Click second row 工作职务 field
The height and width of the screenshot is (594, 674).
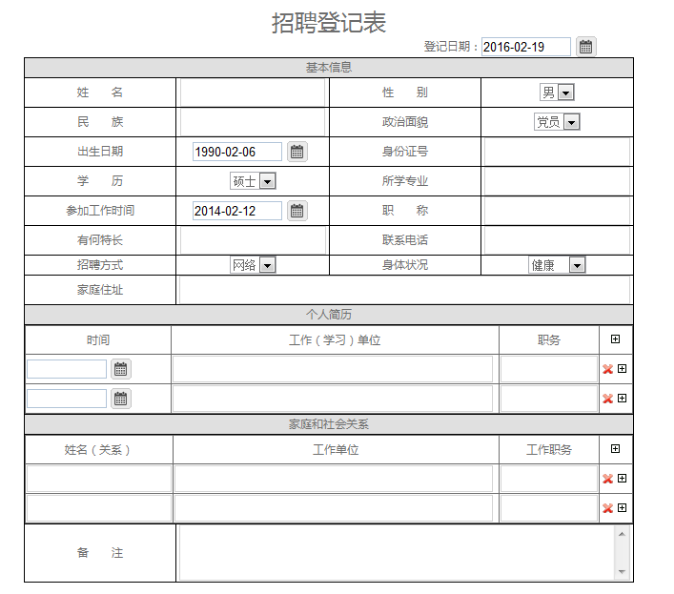click(x=549, y=508)
